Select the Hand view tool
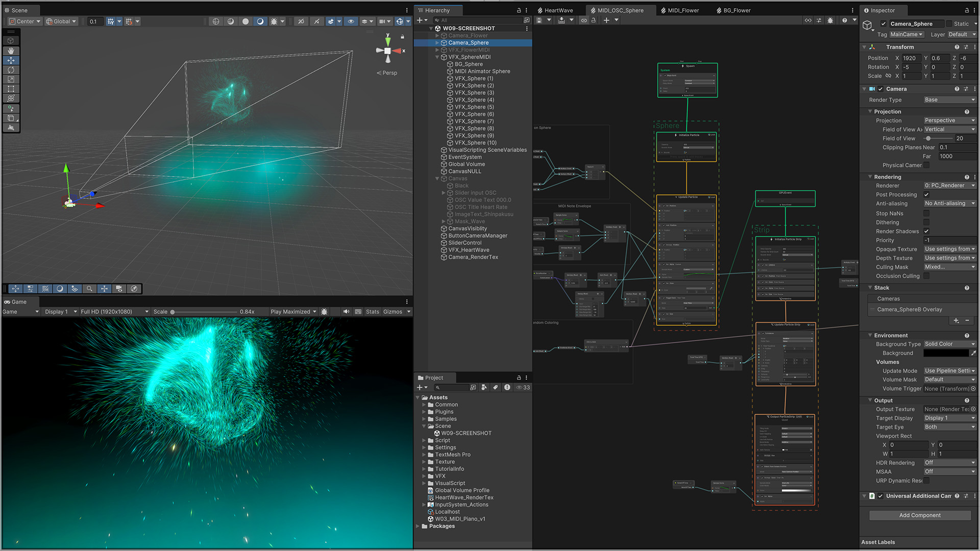Screen dimensions: 980x551 pos(11,51)
